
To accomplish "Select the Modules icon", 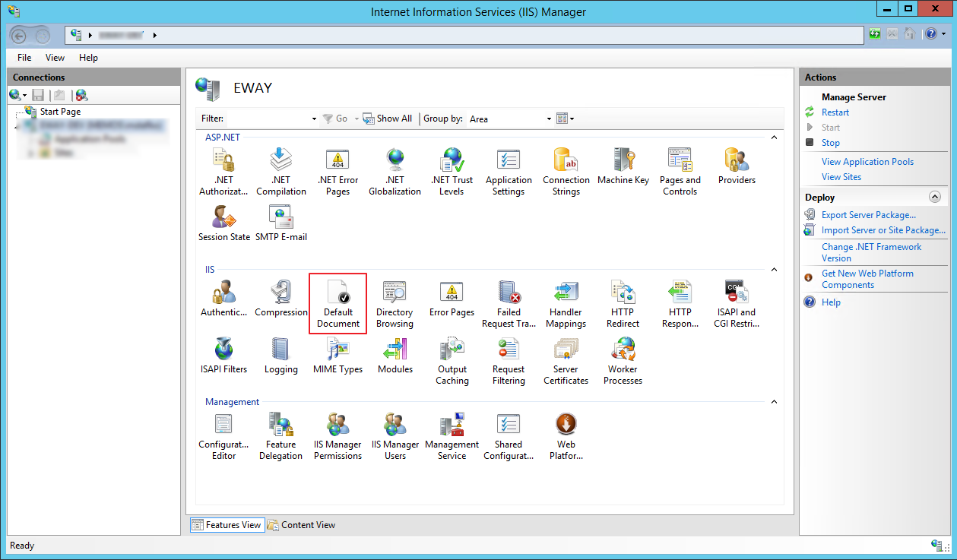I will (x=395, y=356).
